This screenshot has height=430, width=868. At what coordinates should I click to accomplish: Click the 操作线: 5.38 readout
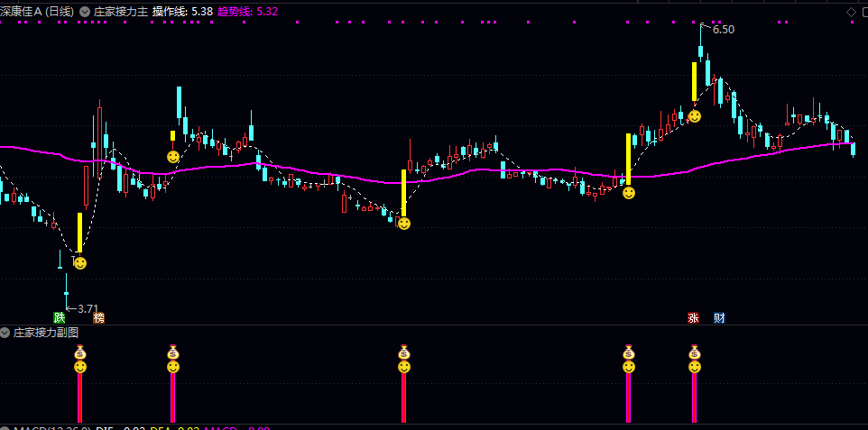click(x=182, y=12)
